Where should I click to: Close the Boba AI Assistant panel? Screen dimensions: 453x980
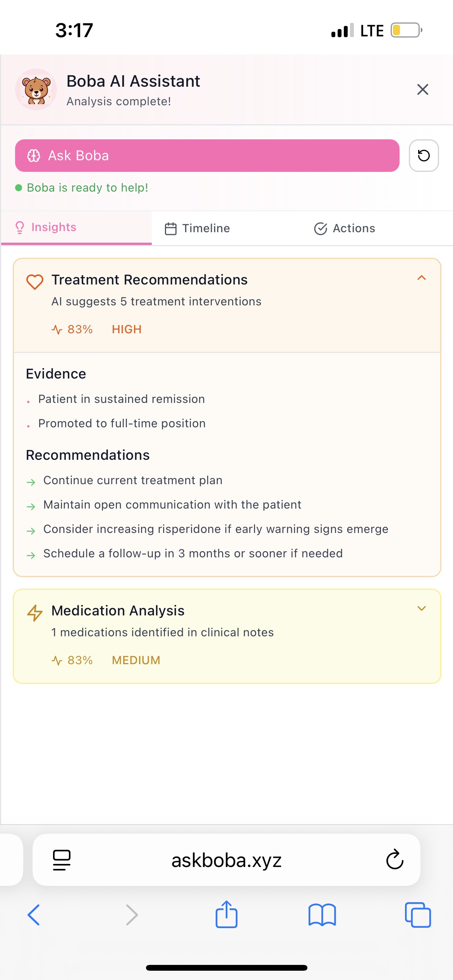click(422, 89)
